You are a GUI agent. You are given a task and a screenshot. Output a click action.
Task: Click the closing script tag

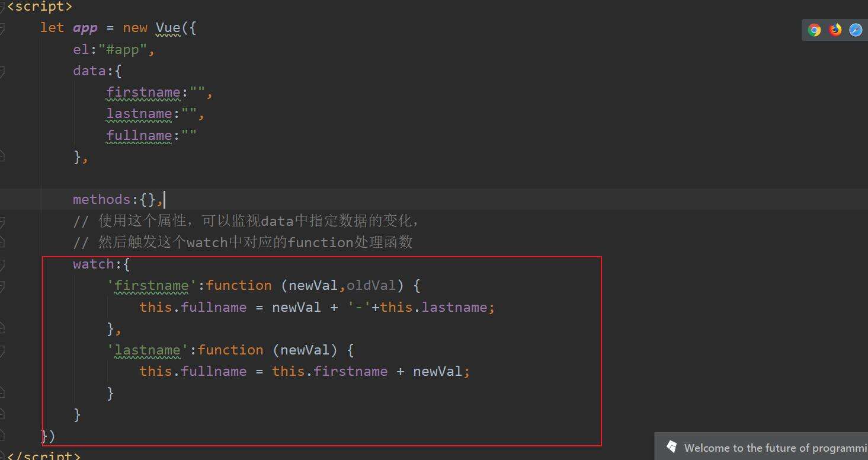pyautogui.click(x=41, y=455)
